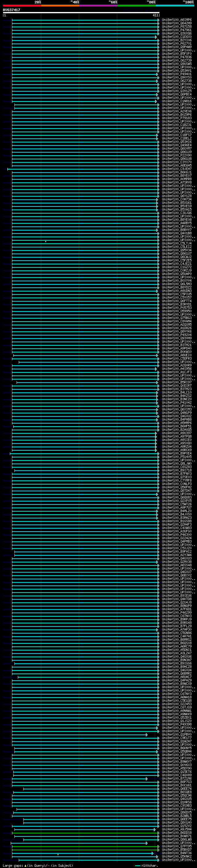Viewport: 197px width, 868px height.
Task: Select the UniRef100_A8UAC7 label
Action: (176, 677)
